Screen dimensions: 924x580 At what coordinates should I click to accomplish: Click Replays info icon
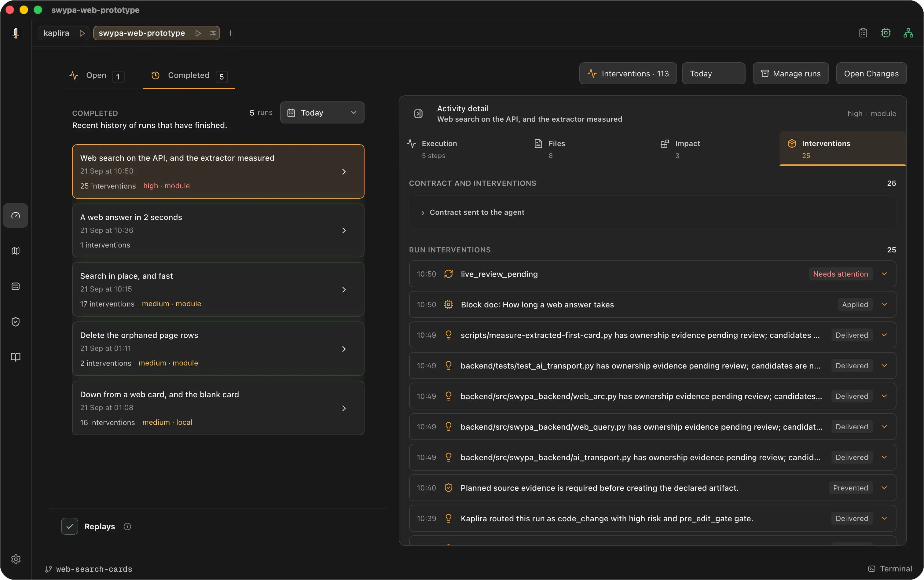coord(127,527)
